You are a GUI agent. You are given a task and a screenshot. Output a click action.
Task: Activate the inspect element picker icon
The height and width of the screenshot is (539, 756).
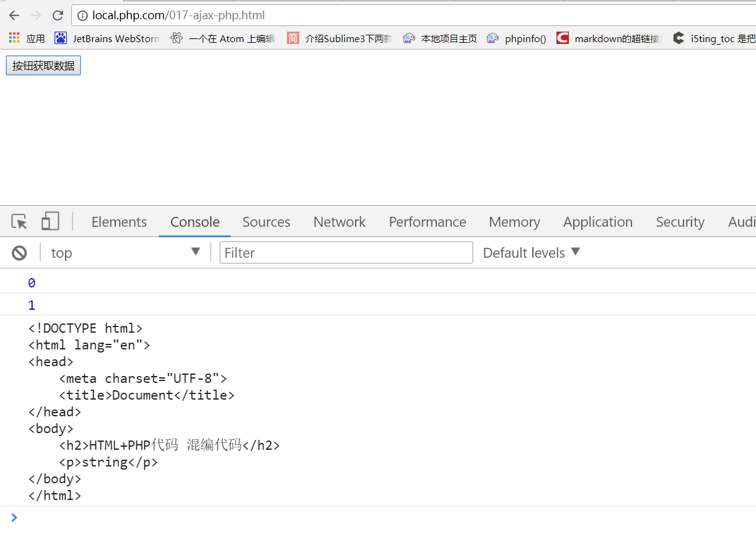pyautogui.click(x=19, y=222)
